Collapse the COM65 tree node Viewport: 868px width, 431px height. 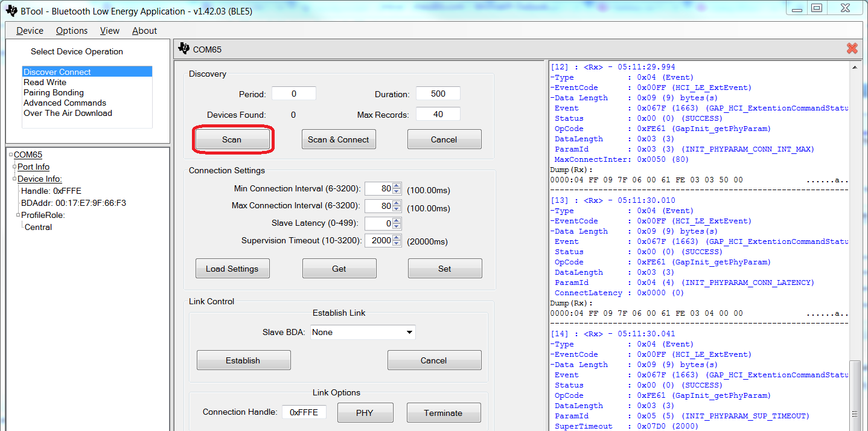click(x=11, y=155)
